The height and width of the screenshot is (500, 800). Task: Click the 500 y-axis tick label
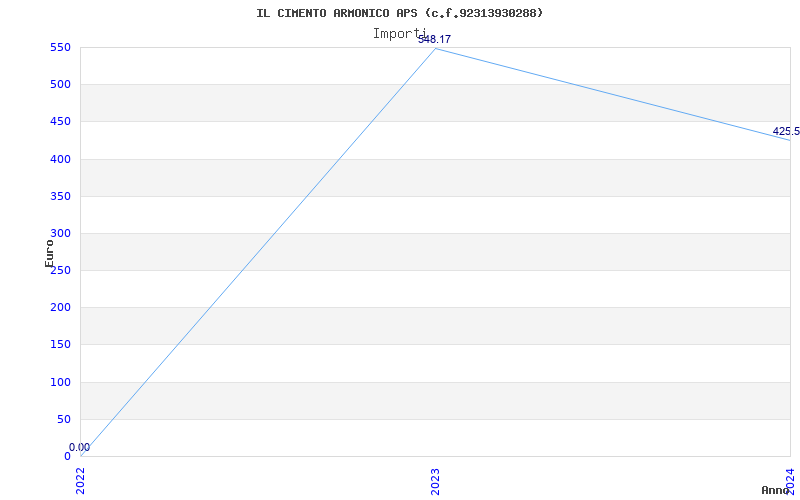pyautogui.click(x=60, y=85)
